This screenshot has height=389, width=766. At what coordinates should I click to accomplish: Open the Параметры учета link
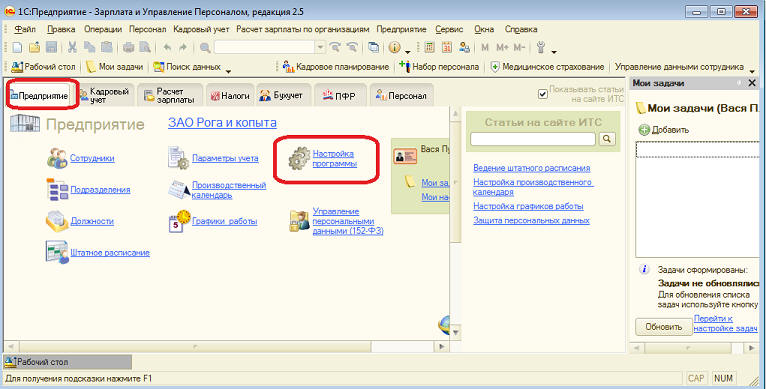[225, 158]
